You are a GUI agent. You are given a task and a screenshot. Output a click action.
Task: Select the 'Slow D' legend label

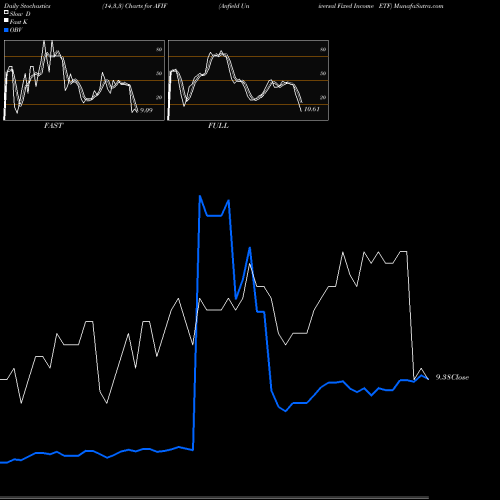tap(20, 14)
